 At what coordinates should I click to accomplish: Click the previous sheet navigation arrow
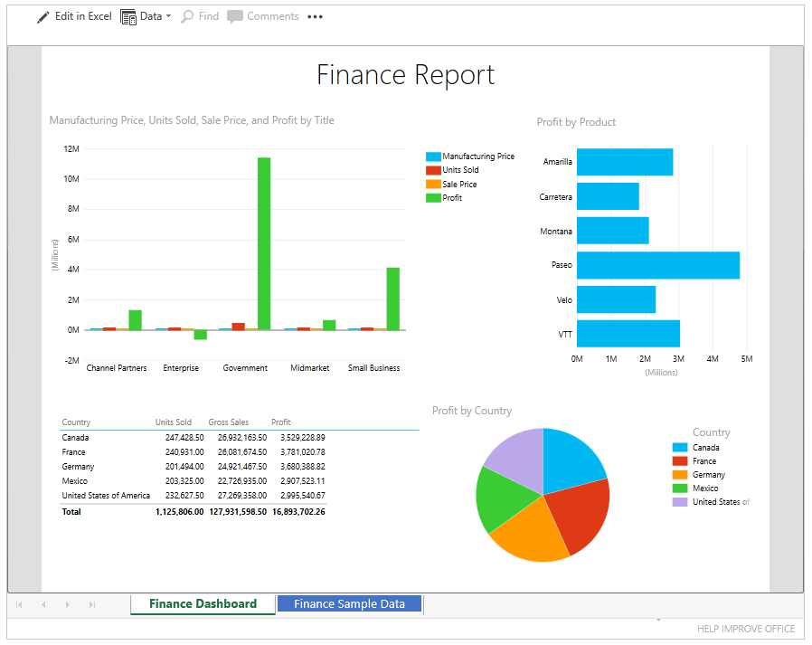[x=43, y=603]
